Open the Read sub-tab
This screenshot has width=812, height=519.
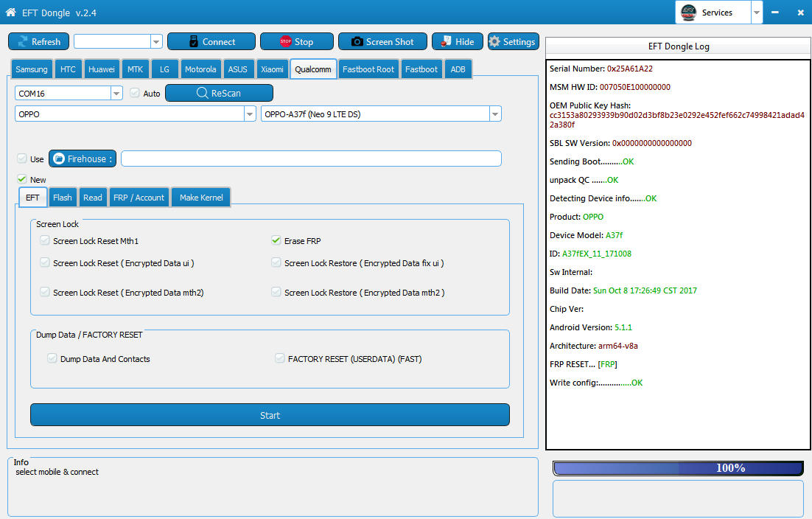93,198
